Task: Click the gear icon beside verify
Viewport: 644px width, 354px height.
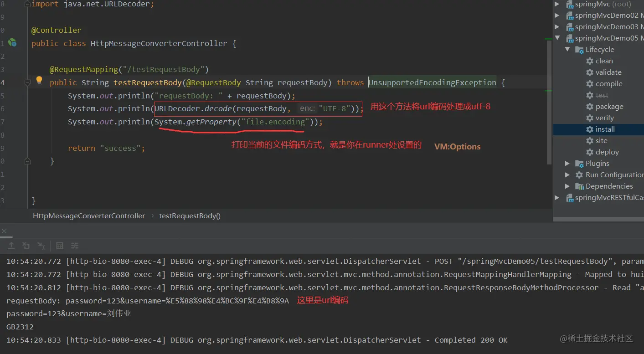Action: tap(590, 118)
